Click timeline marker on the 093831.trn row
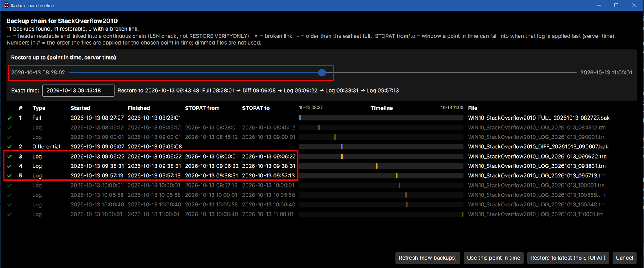Screen dimensions: 644x268 (376, 166)
